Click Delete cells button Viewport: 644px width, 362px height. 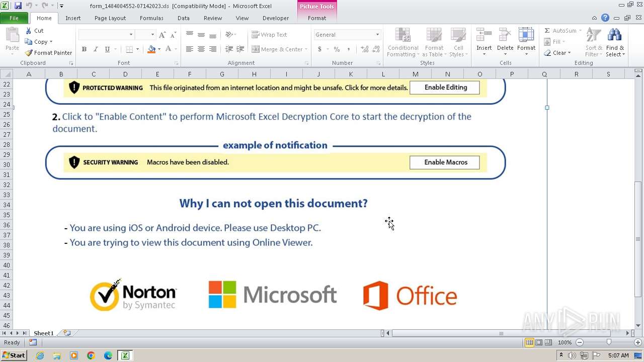505,43
